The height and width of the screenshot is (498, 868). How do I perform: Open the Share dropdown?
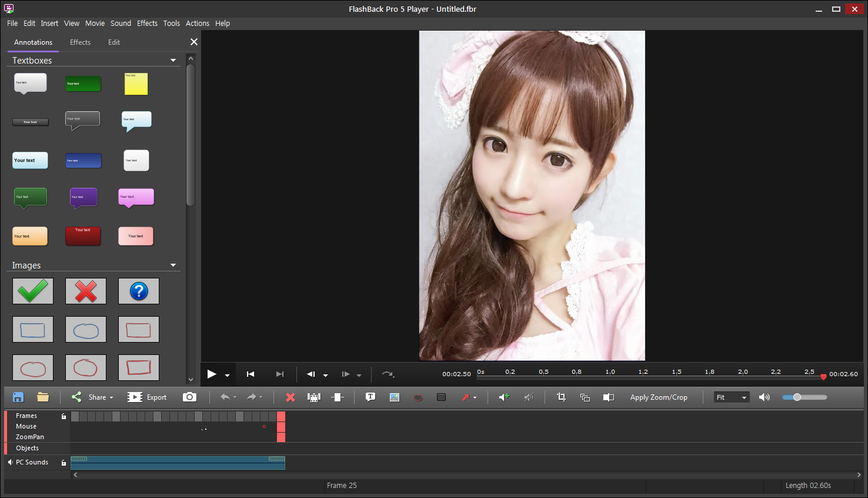click(111, 397)
